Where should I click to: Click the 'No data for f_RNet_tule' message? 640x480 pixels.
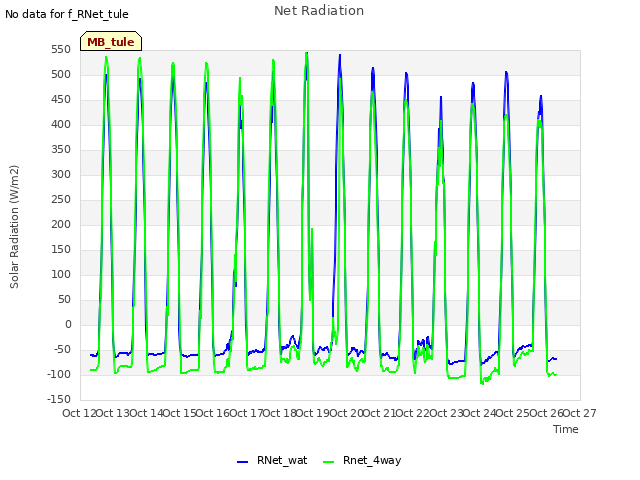pos(67,14)
